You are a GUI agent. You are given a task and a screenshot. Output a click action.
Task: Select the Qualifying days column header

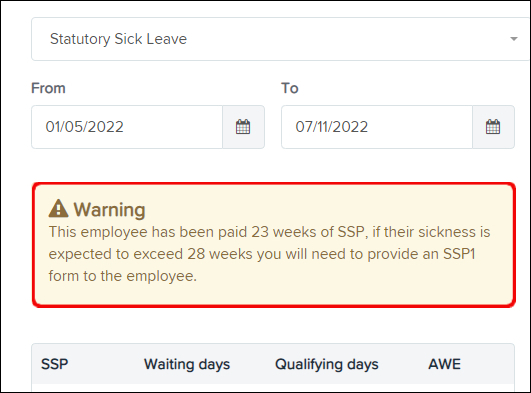[x=327, y=365]
